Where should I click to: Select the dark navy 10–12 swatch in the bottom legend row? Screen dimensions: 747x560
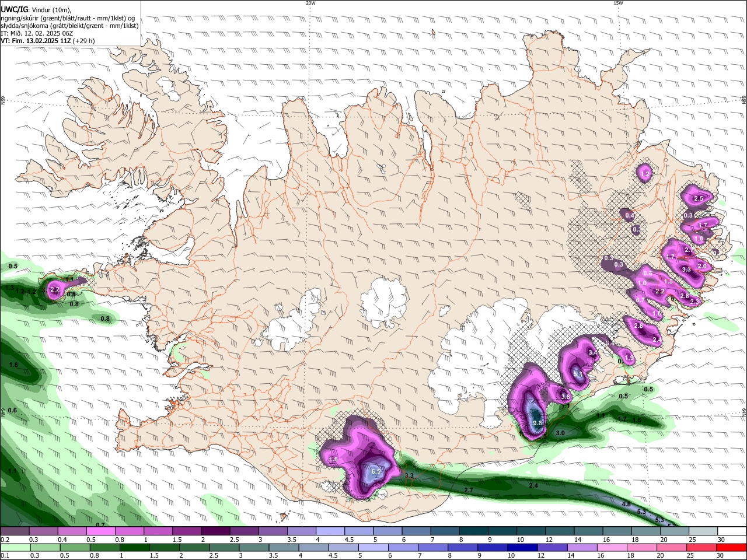(522, 547)
